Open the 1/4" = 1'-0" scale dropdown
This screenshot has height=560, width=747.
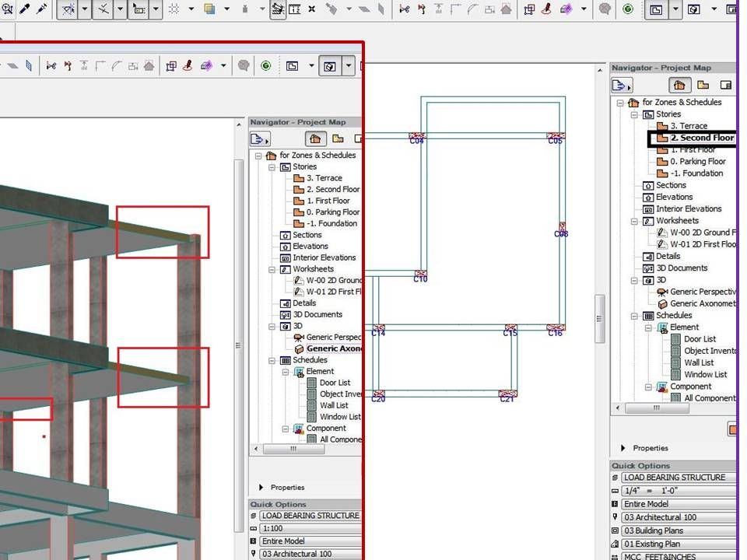(x=679, y=491)
